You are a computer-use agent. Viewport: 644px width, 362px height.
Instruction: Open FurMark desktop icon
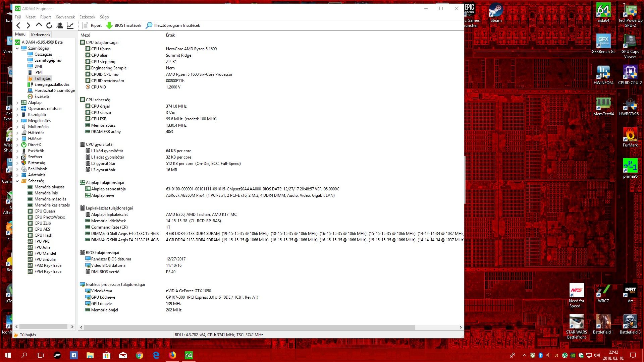[630, 137]
